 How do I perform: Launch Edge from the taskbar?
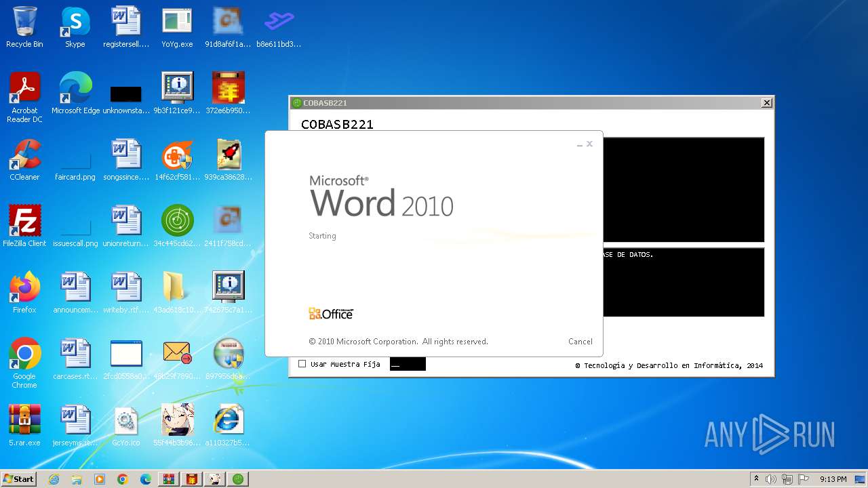click(146, 479)
